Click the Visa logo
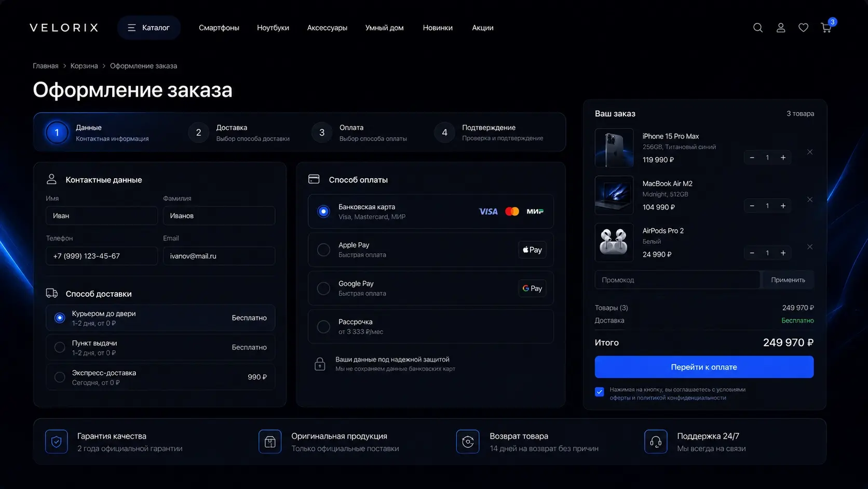The image size is (868, 489). pyautogui.click(x=488, y=212)
